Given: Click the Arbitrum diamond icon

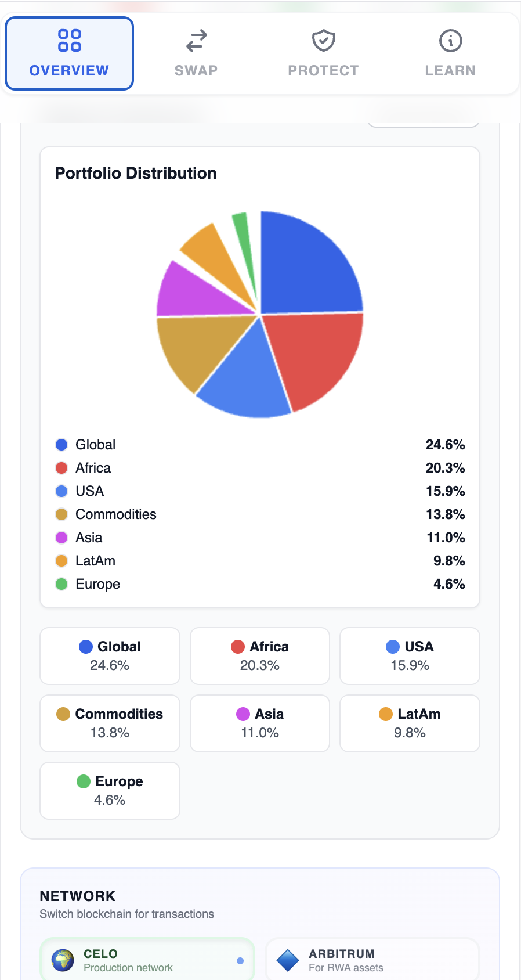Looking at the screenshot, I should [x=288, y=960].
